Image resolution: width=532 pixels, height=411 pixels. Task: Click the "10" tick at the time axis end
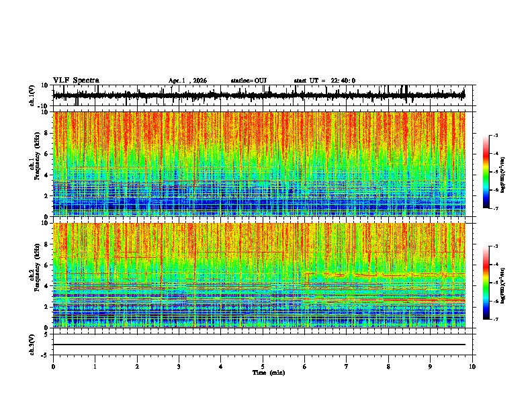click(472, 367)
